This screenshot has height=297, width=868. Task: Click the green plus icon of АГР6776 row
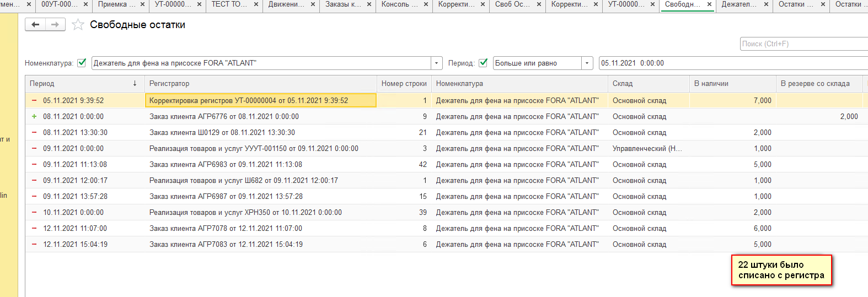click(x=34, y=116)
